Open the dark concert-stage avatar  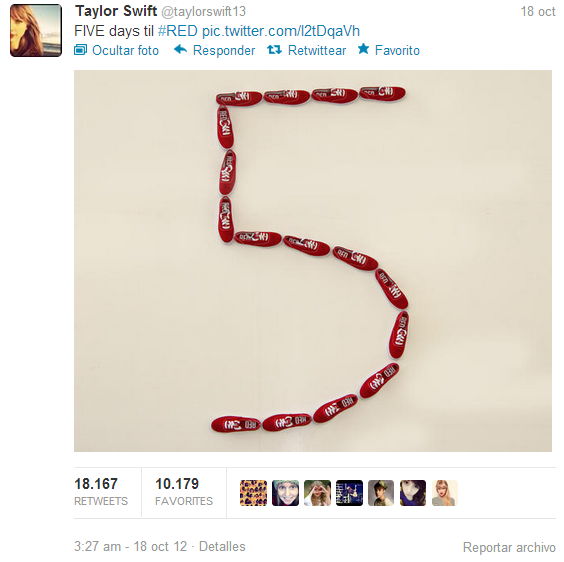point(349,493)
